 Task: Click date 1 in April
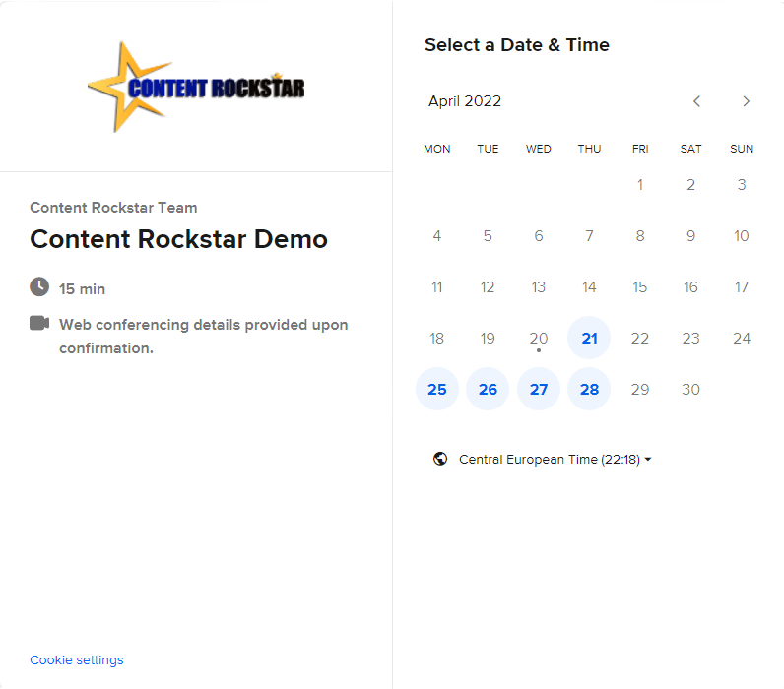tap(640, 185)
